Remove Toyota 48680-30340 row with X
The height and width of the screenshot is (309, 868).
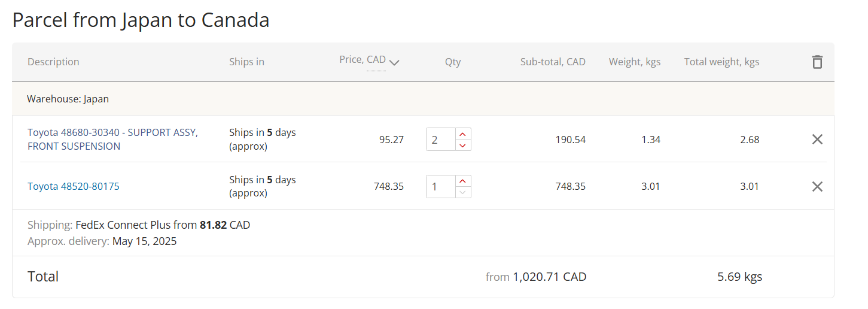point(817,140)
